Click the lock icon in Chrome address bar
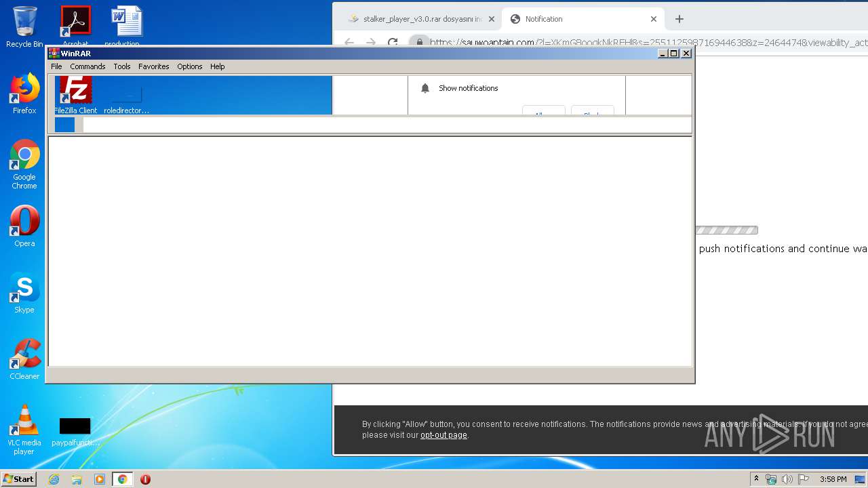The width and height of the screenshot is (868, 488). click(420, 42)
